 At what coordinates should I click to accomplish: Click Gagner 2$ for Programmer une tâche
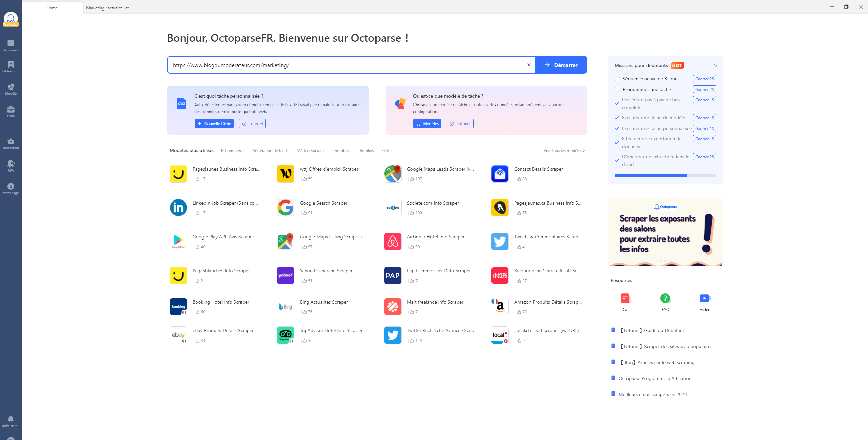point(705,89)
